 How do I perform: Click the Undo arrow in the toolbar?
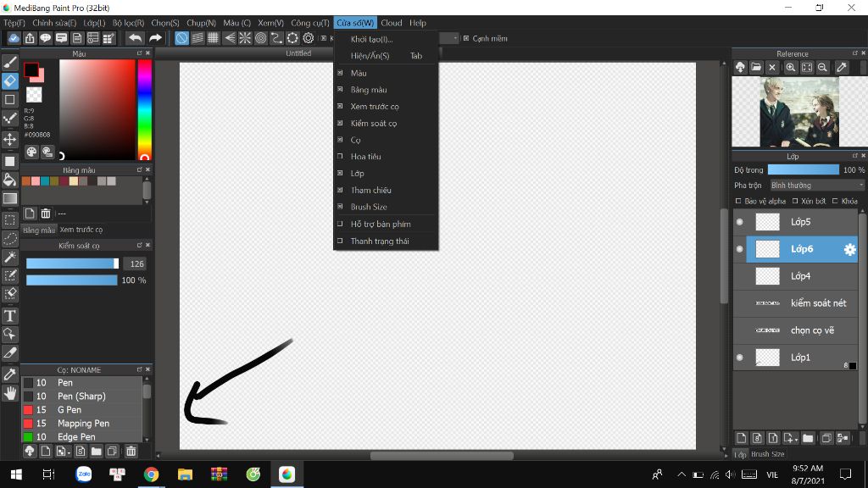point(135,38)
